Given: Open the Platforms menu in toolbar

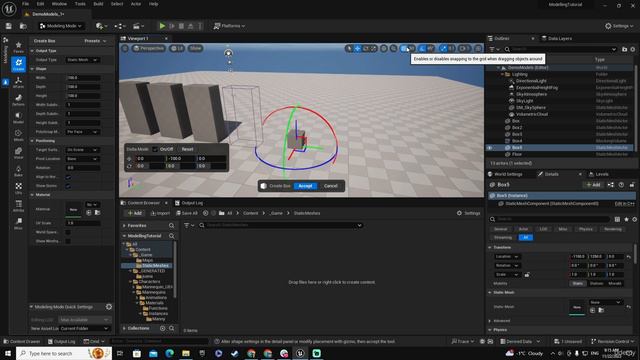Looking at the screenshot, I should click(229, 26).
